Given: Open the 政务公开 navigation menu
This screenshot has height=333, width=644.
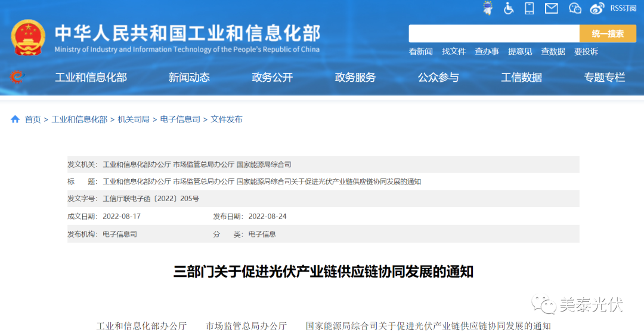Looking at the screenshot, I should tap(273, 78).
